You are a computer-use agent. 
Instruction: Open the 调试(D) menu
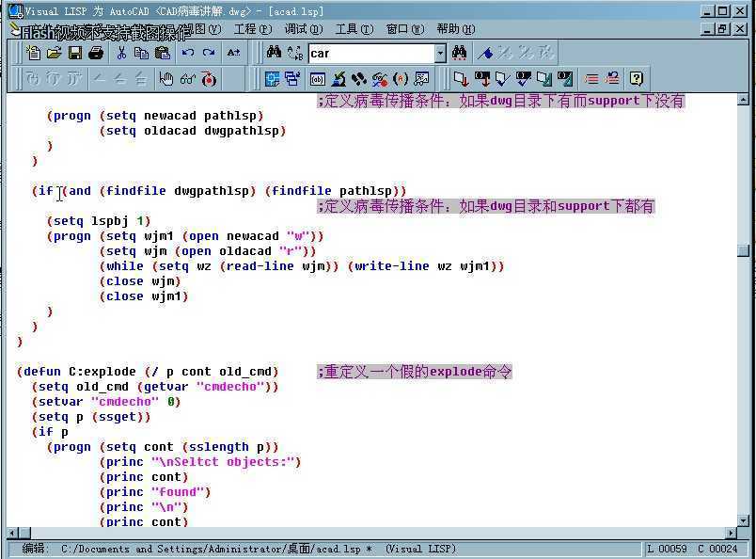pos(304,29)
